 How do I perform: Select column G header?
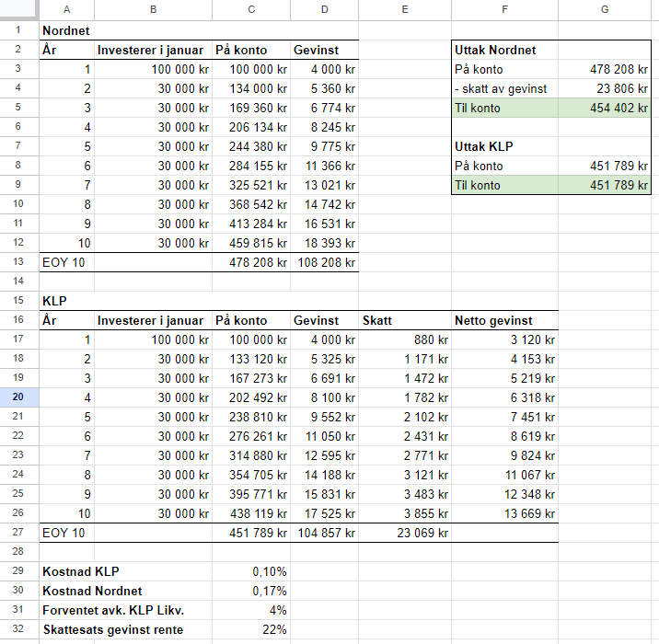click(x=605, y=10)
